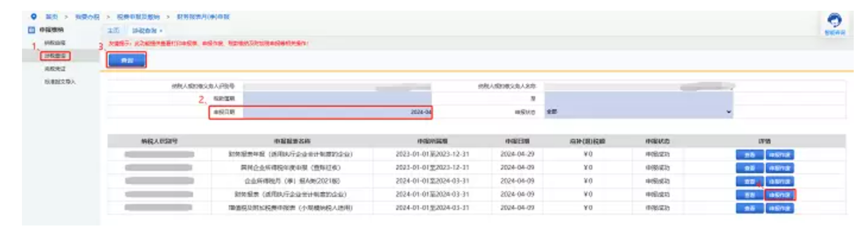
Task: Click 查看 for the 财务报表年报 row
Action: pos(749,154)
